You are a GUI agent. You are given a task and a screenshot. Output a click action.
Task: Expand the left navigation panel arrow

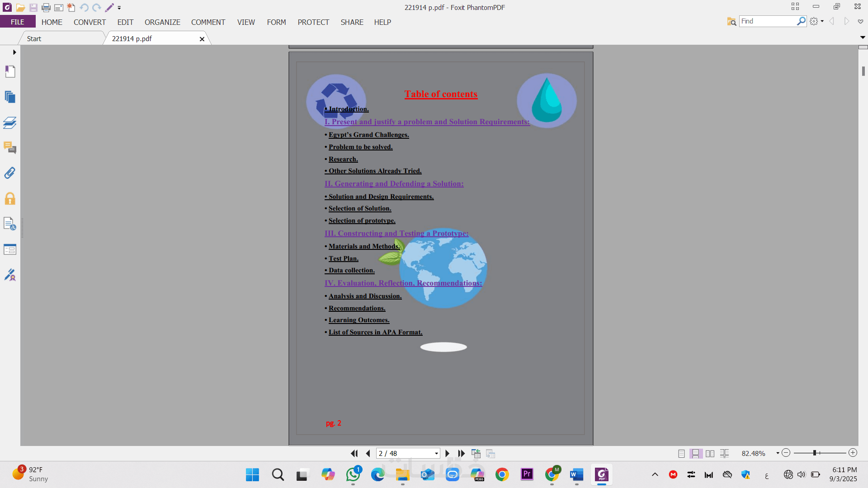(14, 52)
